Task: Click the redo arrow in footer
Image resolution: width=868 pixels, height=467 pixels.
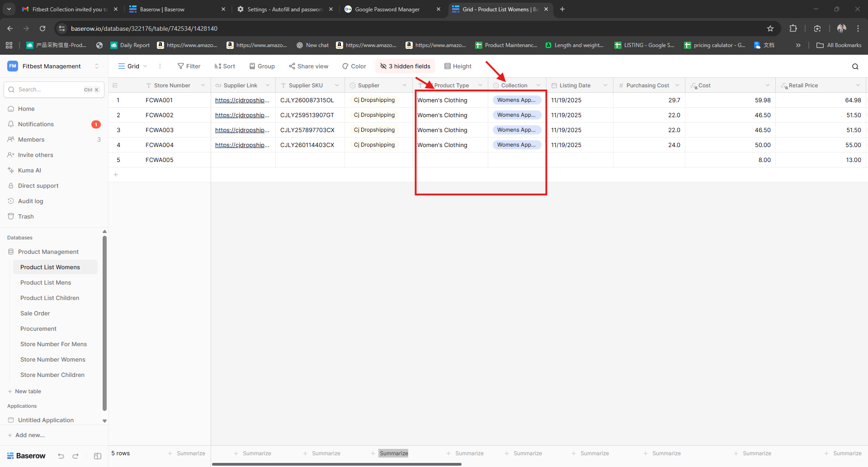Action: 75,456
